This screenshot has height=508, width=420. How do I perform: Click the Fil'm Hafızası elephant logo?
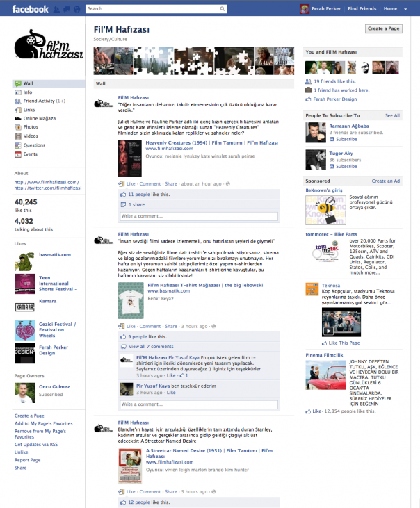tap(49, 45)
